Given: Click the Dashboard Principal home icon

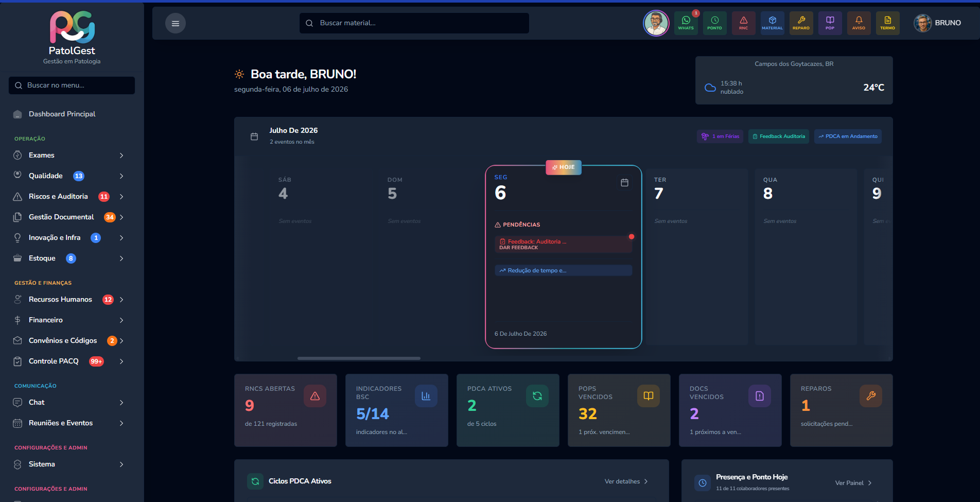Looking at the screenshot, I should pos(17,114).
